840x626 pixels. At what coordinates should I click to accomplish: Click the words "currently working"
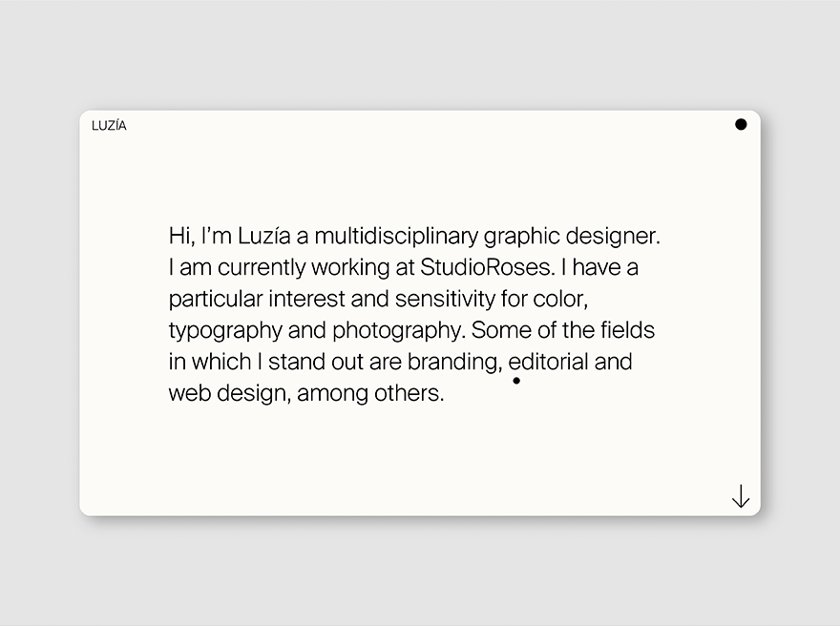coord(304,268)
